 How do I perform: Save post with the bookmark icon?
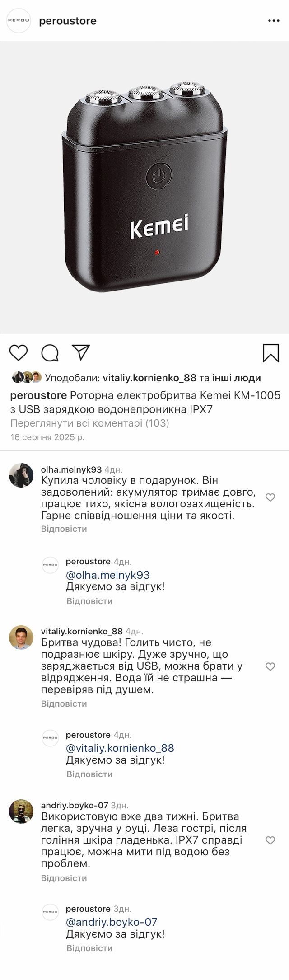coord(270,353)
